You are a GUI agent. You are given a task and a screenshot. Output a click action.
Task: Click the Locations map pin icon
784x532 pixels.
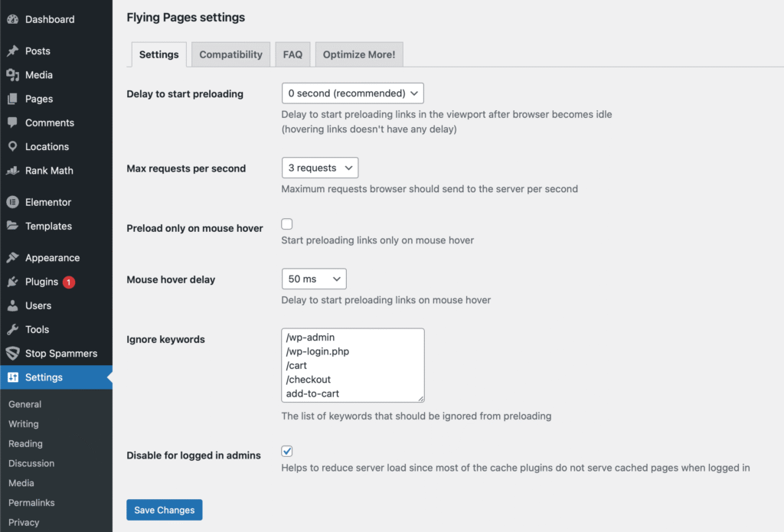[12, 146]
